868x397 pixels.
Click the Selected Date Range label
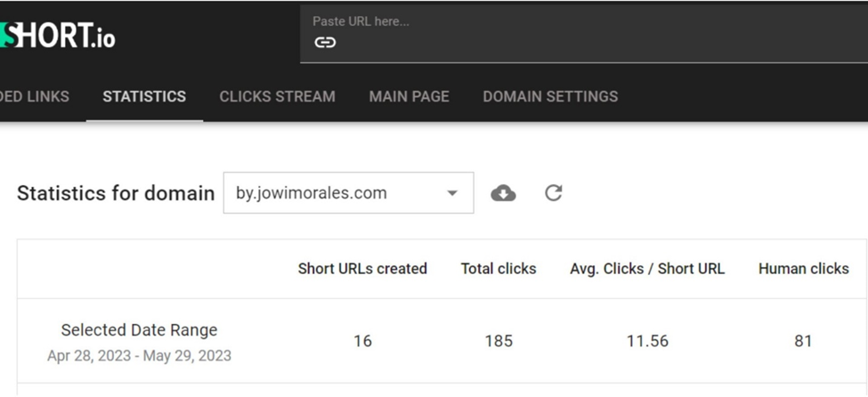click(x=139, y=330)
